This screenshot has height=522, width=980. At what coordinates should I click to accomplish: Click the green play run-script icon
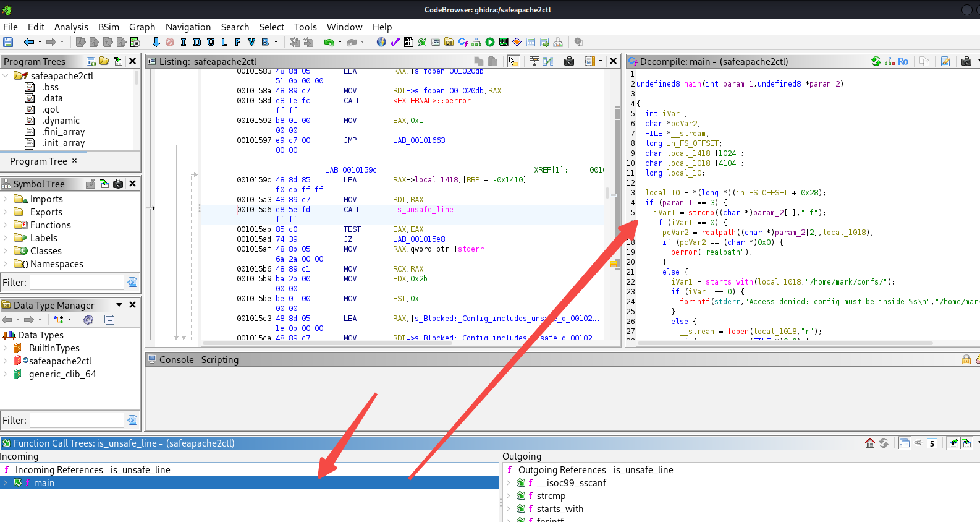[x=490, y=42]
